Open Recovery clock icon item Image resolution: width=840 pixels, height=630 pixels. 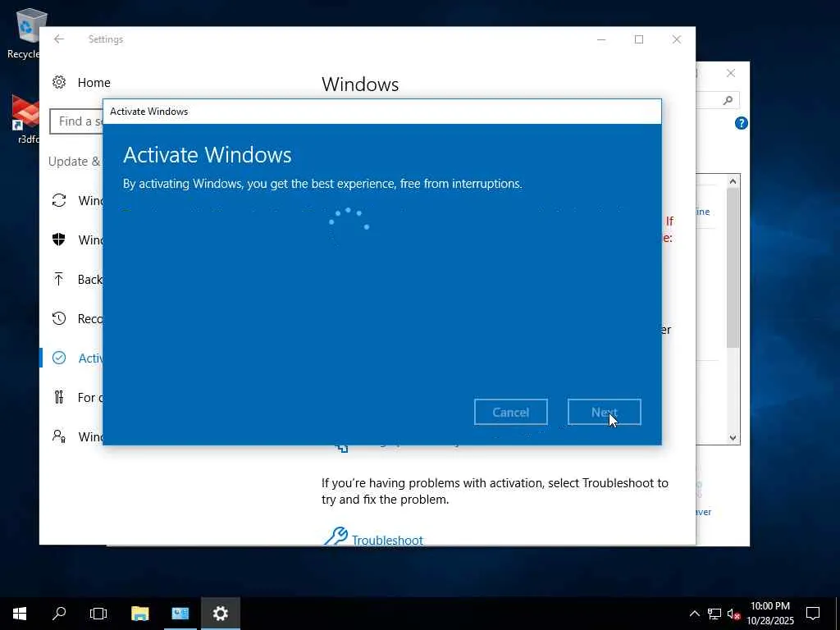pos(59,319)
